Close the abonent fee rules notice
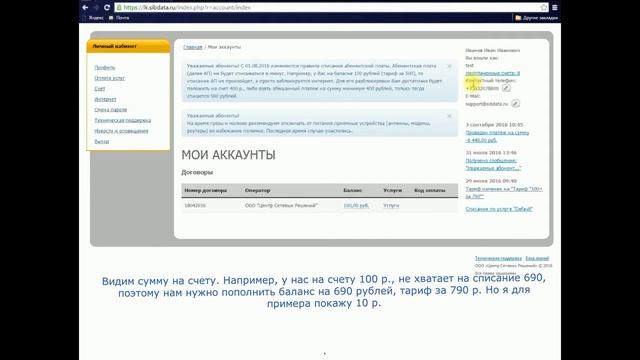Image resolution: width=640 pixels, height=360 pixels. (449, 66)
